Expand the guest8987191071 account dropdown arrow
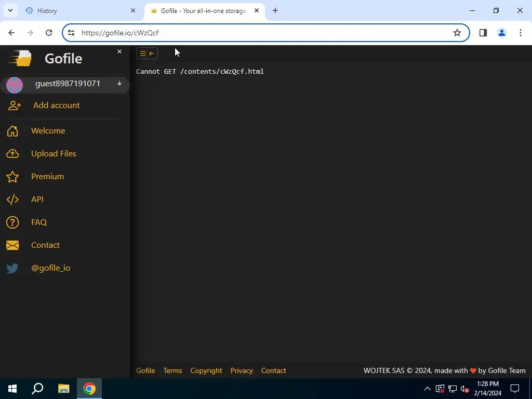 (119, 84)
